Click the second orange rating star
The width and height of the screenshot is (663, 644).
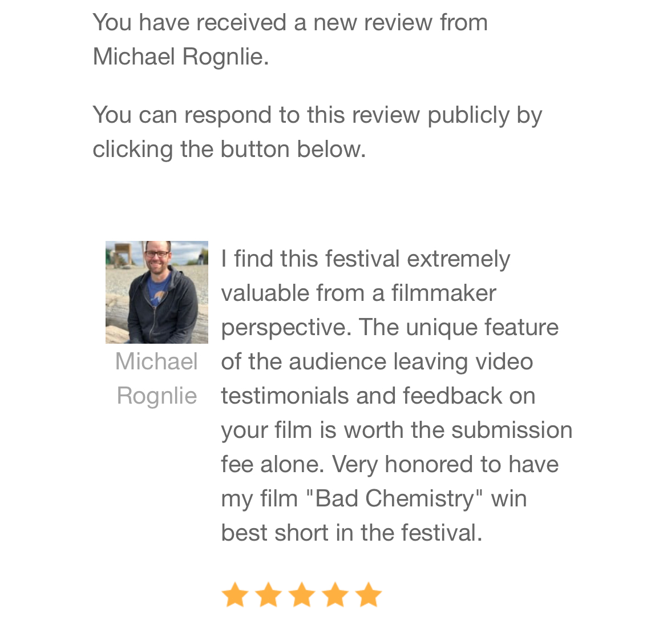coord(268,595)
